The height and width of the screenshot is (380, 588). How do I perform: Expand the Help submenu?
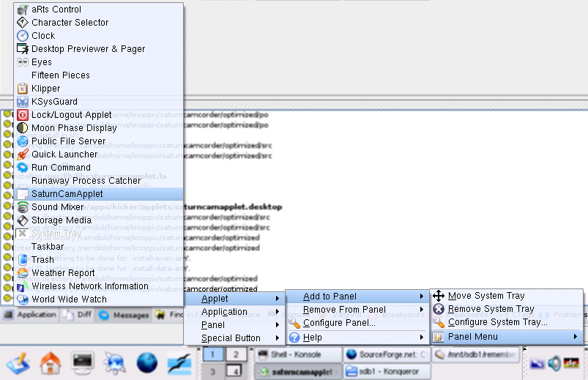313,338
